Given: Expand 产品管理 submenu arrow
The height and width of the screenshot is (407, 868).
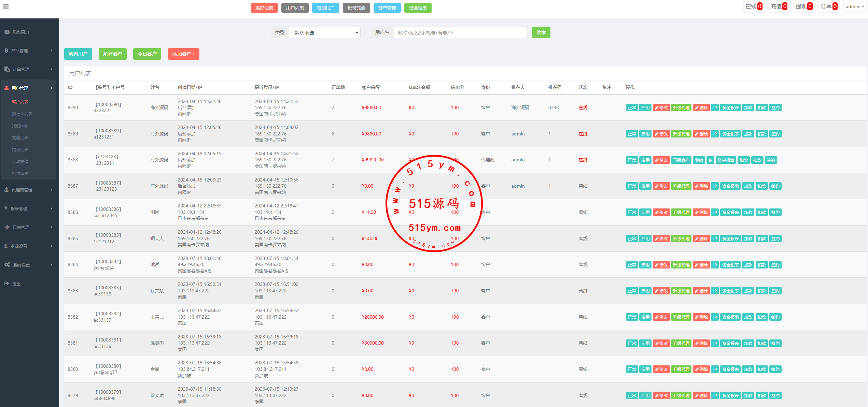Looking at the screenshot, I should pos(52,50).
